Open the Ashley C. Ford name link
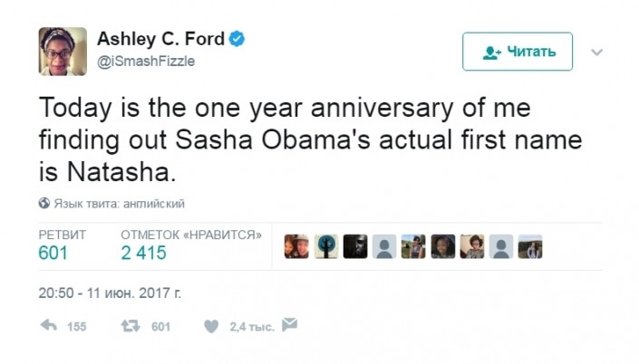Screen dimensions: 639x364 tap(161, 39)
